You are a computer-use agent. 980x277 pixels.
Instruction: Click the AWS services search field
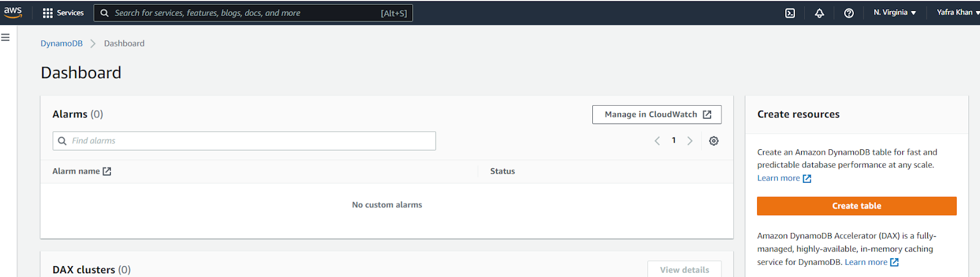click(x=253, y=13)
